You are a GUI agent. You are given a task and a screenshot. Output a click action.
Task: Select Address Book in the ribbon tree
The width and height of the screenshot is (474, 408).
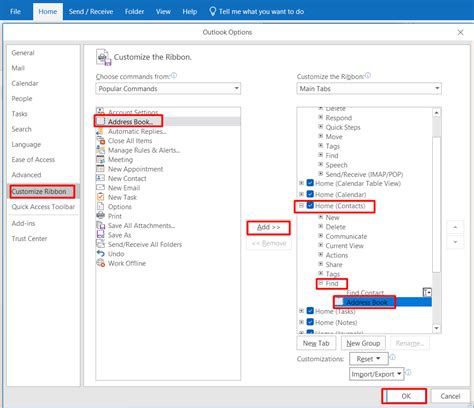pyautogui.click(x=367, y=302)
